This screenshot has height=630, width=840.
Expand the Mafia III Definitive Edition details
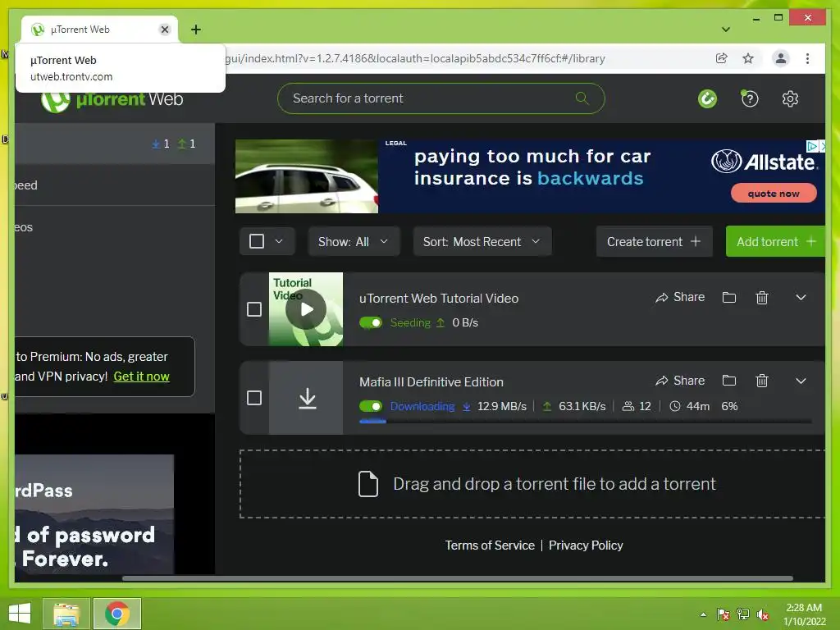pos(801,381)
